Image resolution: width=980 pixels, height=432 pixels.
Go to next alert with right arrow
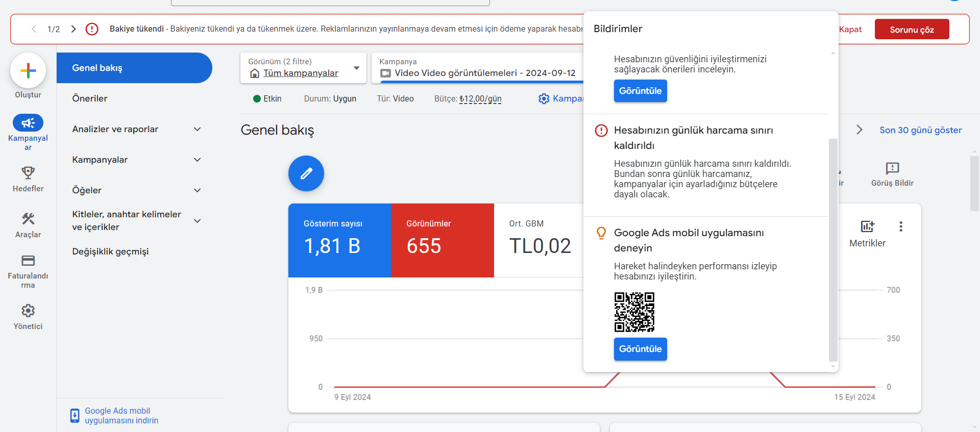pyautogui.click(x=73, y=29)
